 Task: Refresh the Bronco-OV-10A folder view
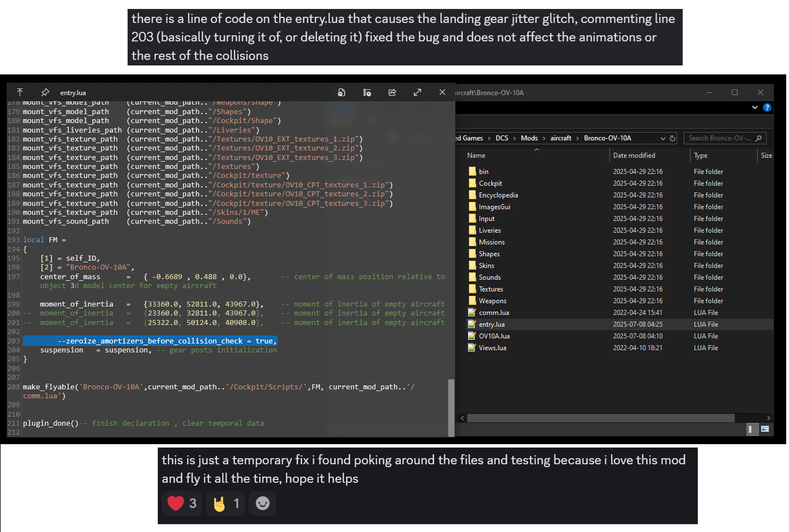[673, 138]
